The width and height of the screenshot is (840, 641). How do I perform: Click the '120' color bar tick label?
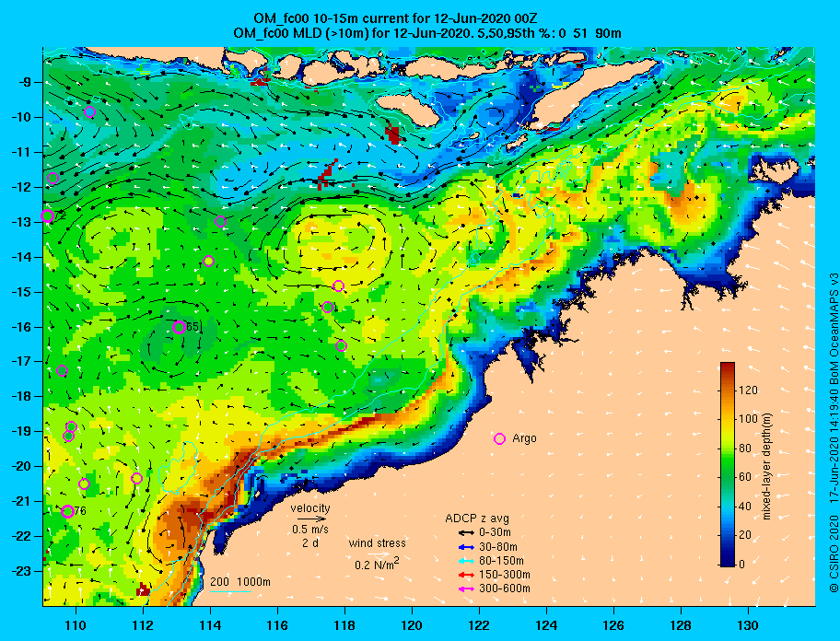pos(749,390)
